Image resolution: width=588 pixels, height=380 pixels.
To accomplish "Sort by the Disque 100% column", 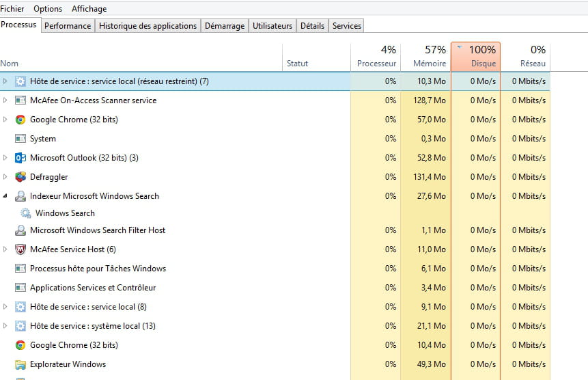I will coord(475,57).
